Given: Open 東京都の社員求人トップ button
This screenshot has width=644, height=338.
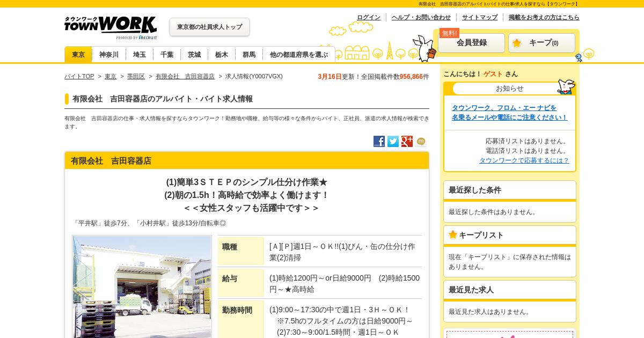Looking at the screenshot, I should click(x=209, y=27).
